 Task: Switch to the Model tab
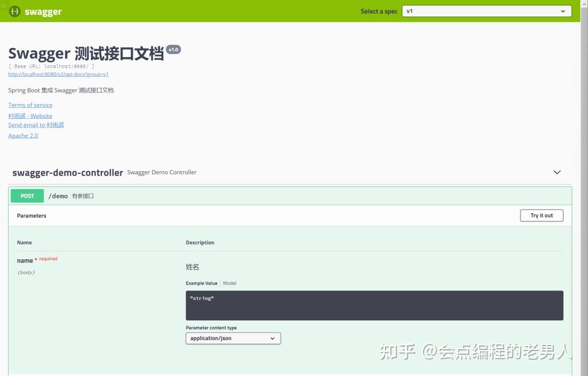229,283
